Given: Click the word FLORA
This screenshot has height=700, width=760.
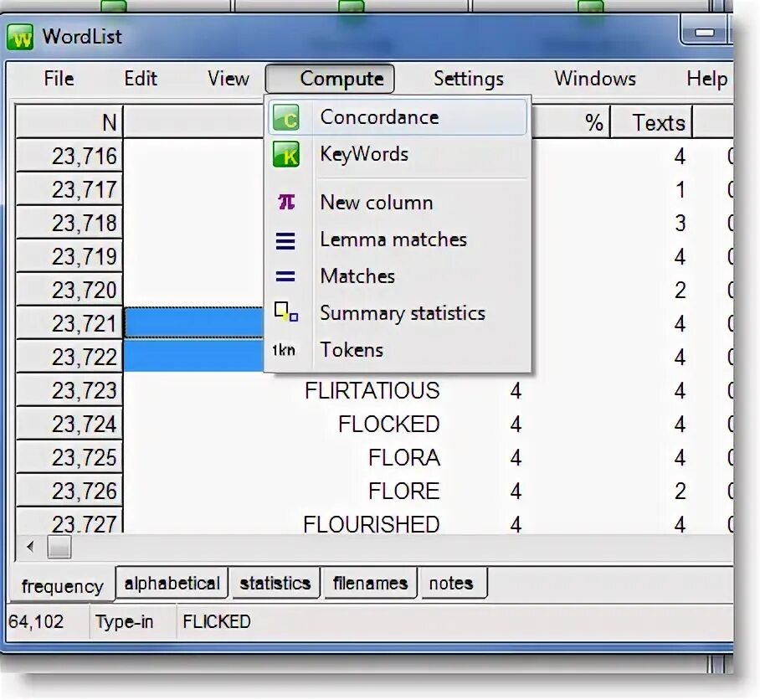Looking at the screenshot, I should (404, 458).
